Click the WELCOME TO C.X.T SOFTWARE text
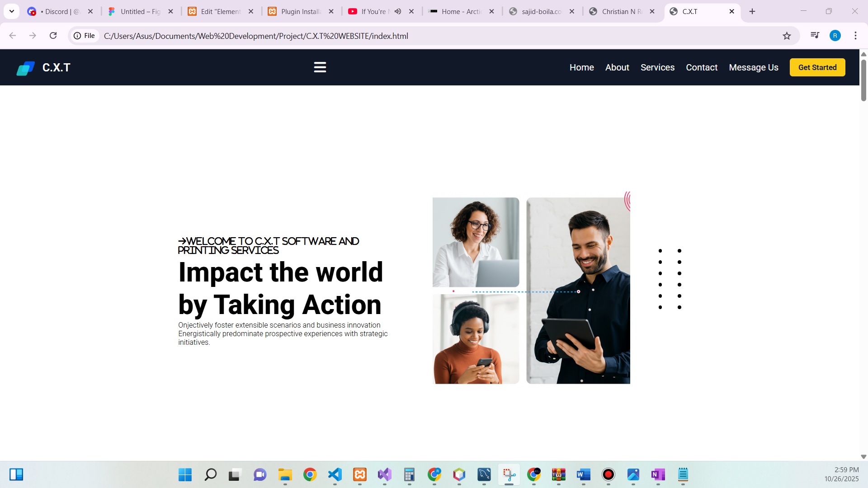 269,245
